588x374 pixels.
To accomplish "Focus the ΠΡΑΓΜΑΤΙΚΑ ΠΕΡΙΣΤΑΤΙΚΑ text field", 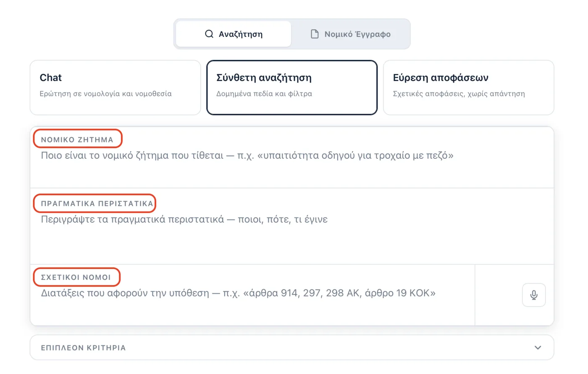I will click(292, 226).
